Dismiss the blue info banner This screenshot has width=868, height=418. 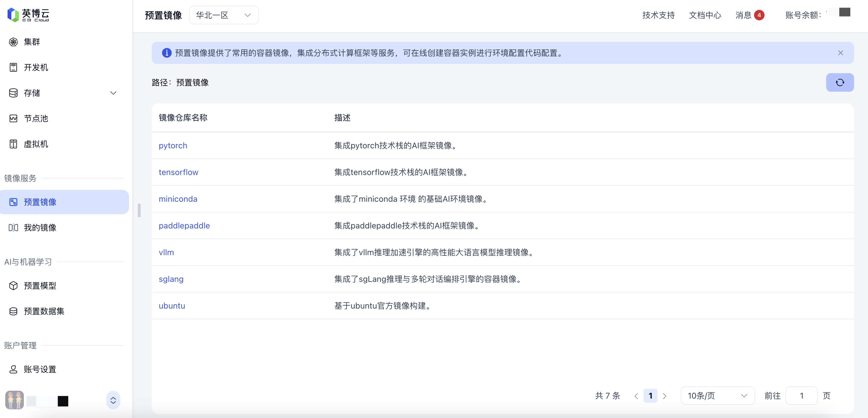pyautogui.click(x=840, y=53)
